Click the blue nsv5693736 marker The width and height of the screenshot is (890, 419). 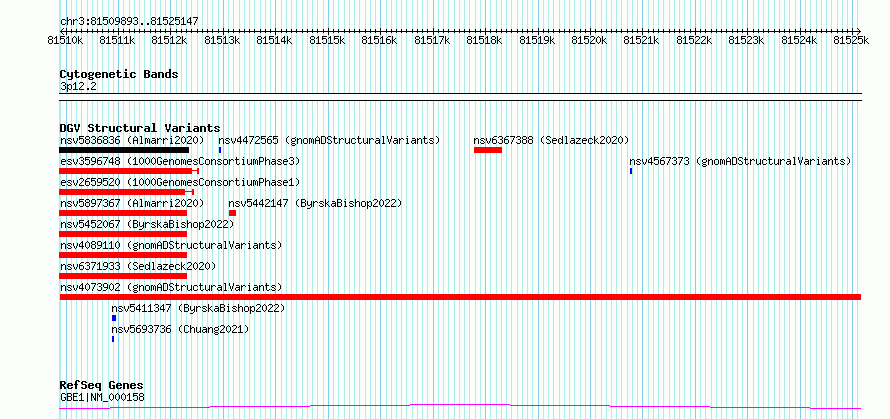(x=113, y=339)
